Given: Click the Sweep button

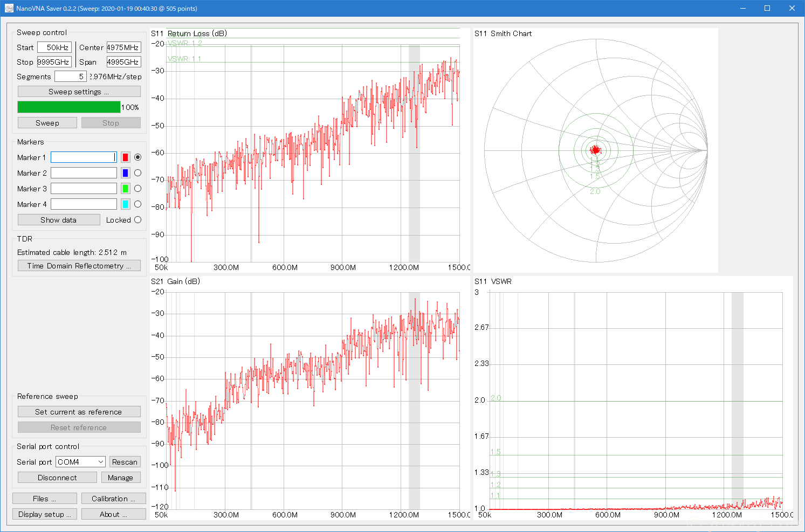Looking at the screenshot, I should click(x=47, y=123).
